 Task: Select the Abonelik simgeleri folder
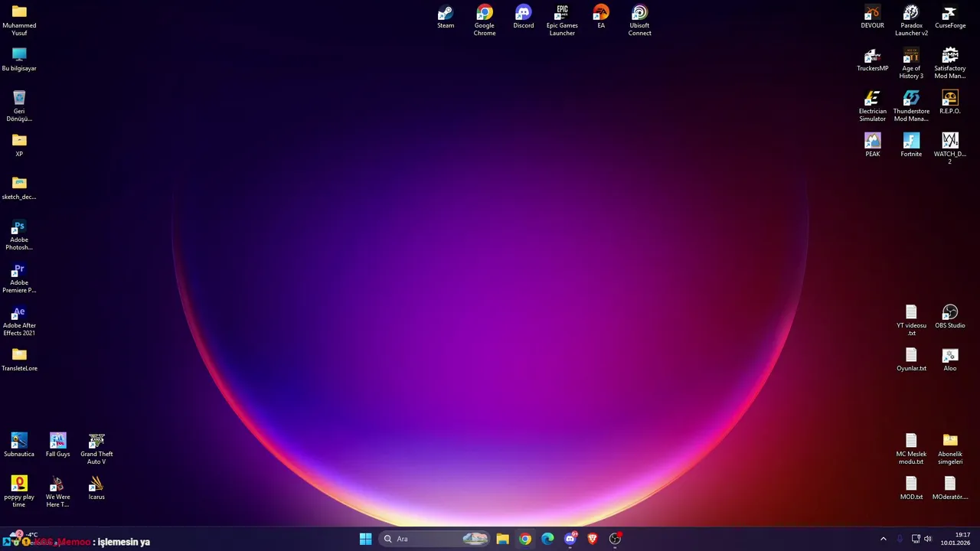pyautogui.click(x=950, y=449)
